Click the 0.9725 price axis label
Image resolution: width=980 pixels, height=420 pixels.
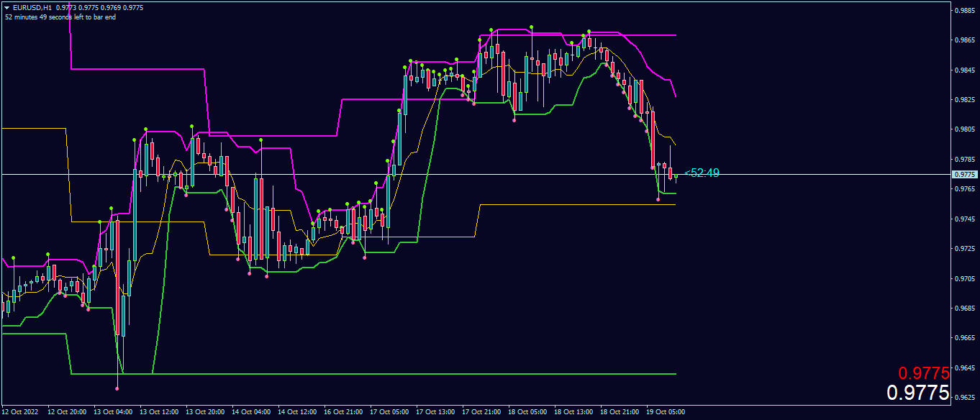[x=964, y=249]
